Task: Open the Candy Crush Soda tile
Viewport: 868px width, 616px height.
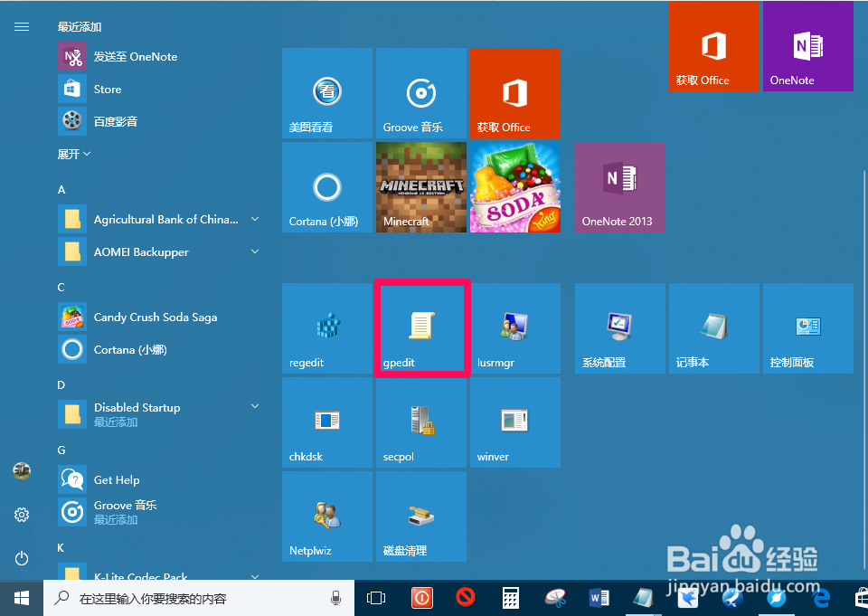Action: tap(514, 186)
